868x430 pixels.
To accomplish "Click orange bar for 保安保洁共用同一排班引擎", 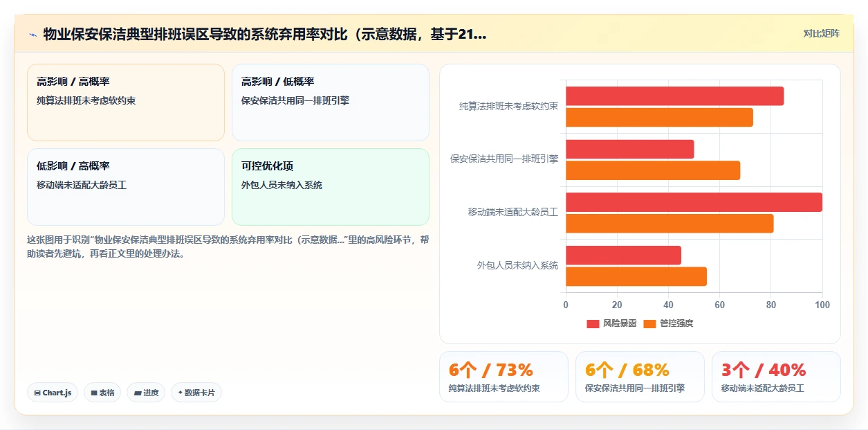I will pyautogui.click(x=653, y=170).
